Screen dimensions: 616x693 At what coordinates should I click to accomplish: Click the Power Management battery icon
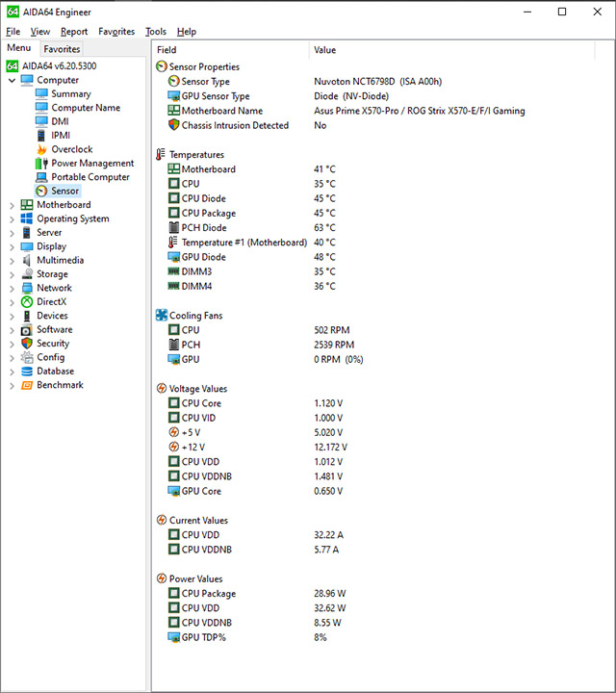coord(41,163)
